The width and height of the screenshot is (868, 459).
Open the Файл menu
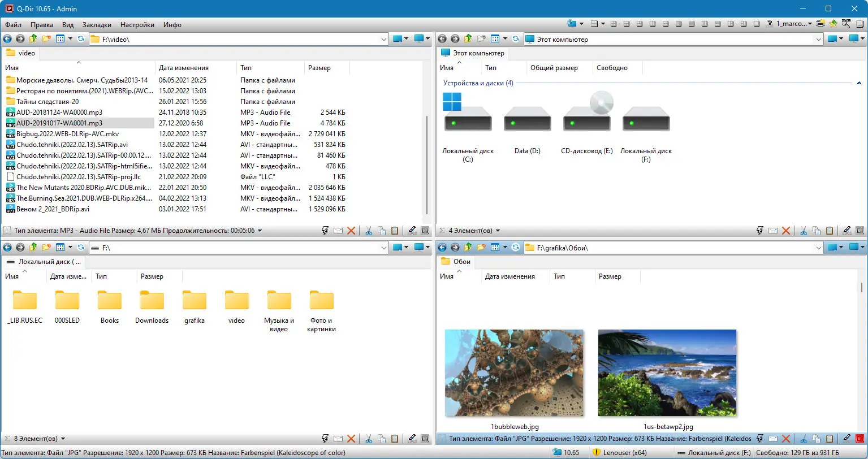(14, 25)
